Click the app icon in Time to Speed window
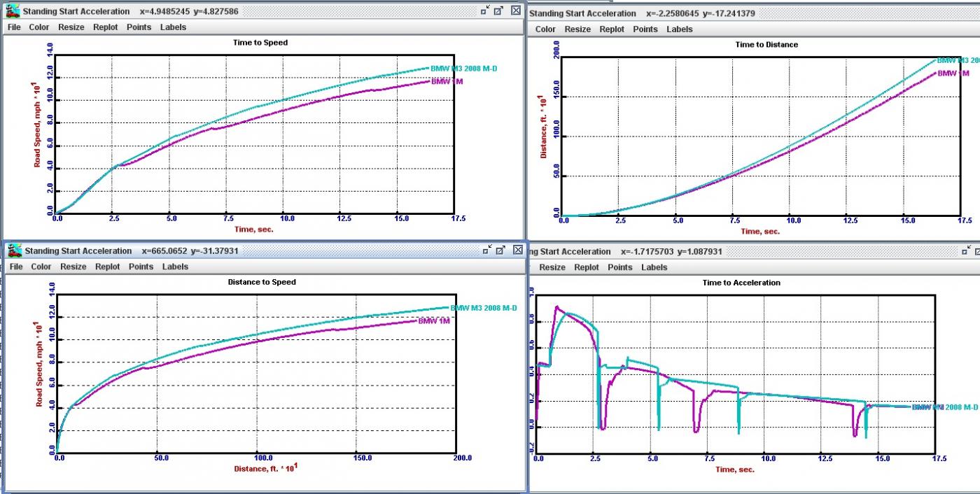 pos(13,11)
